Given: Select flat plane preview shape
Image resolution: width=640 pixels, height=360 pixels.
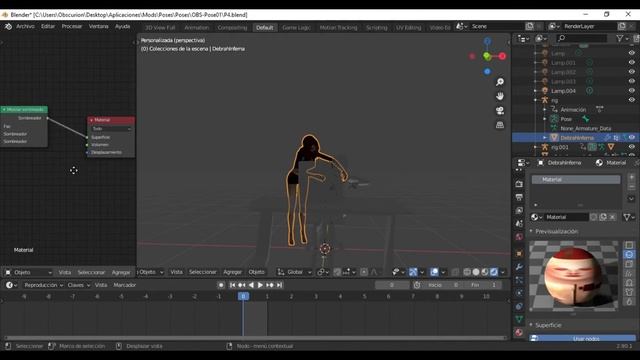Looking at the screenshot, I should (629, 245).
